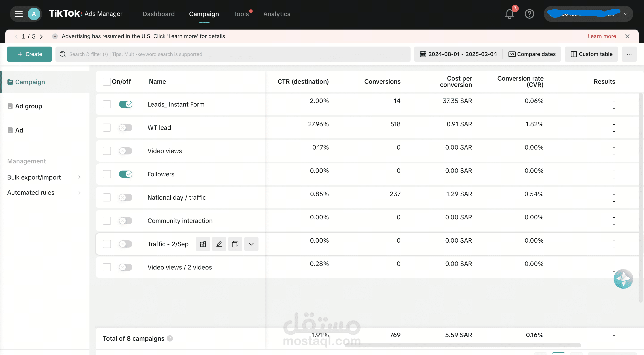This screenshot has width=644, height=355.
Task: Click the Learn more link
Action: coord(602,36)
